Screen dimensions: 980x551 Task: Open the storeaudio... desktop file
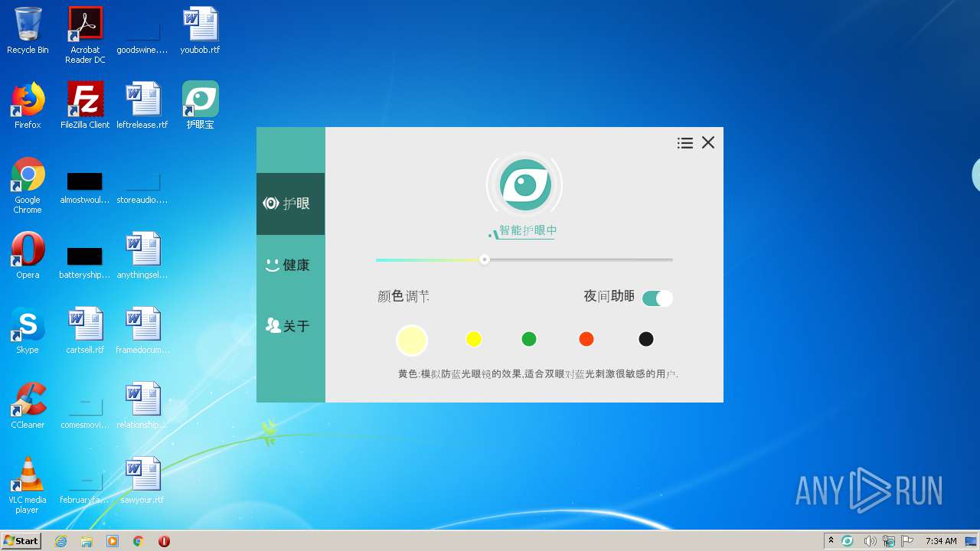pyautogui.click(x=142, y=188)
